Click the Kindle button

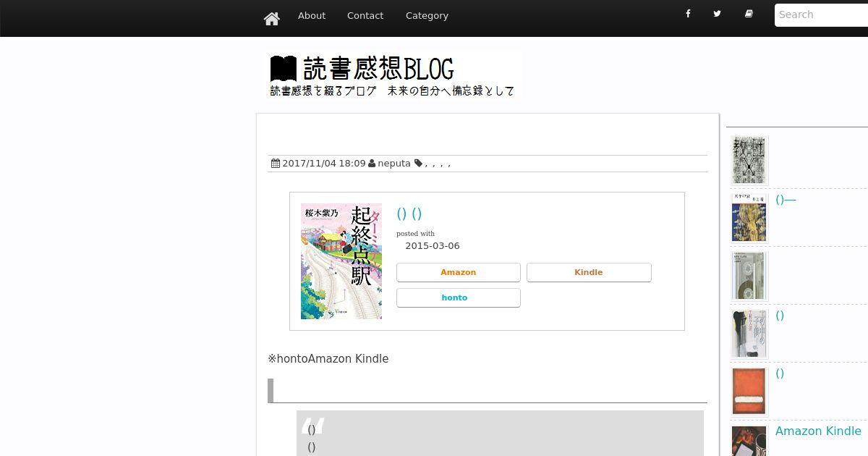589,272
